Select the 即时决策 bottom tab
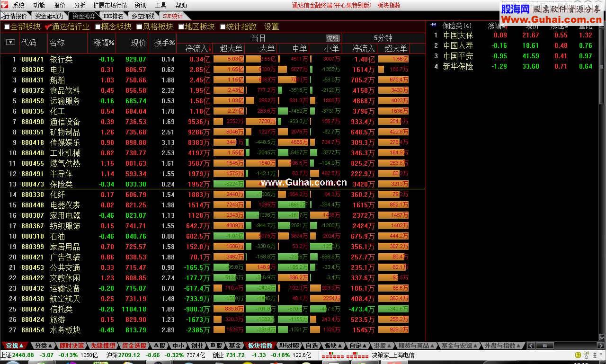Image resolution: width=606 pixels, height=364 pixels. coord(72,346)
